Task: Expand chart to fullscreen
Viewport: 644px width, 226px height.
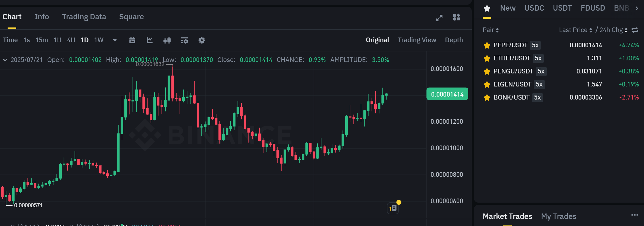Action: [439, 18]
